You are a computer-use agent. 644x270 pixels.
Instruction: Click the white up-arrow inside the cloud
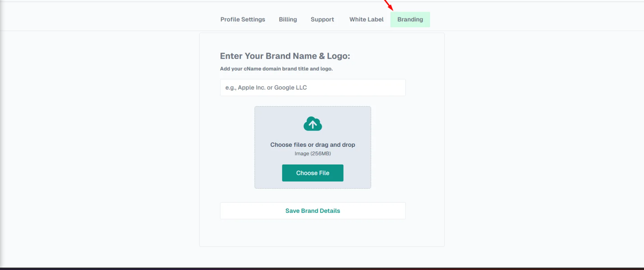click(x=313, y=125)
